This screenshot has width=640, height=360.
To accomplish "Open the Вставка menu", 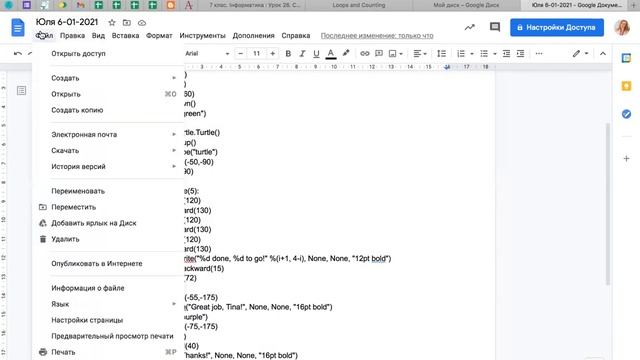I will coord(125,36).
